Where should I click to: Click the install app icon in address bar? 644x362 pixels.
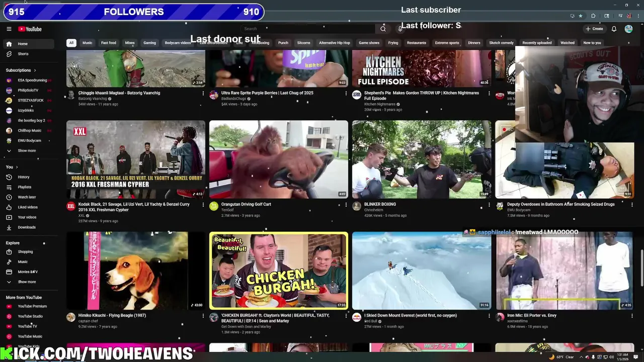pos(572,16)
